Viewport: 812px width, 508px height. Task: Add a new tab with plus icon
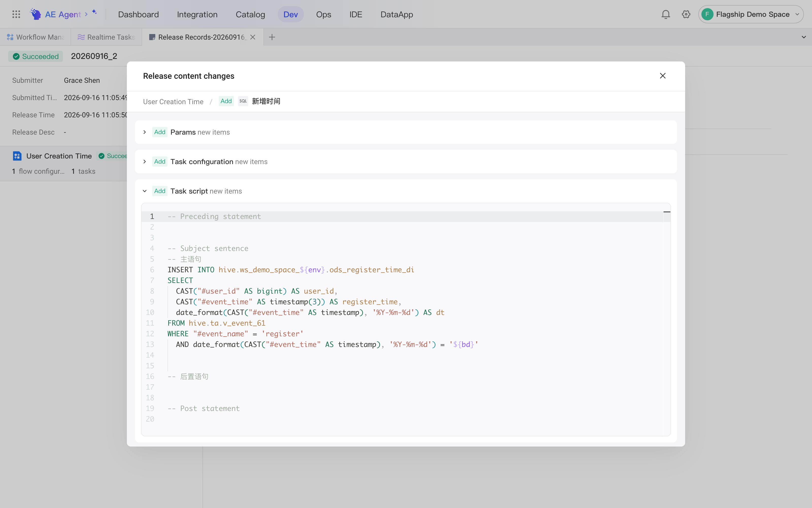click(x=272, y=37)
